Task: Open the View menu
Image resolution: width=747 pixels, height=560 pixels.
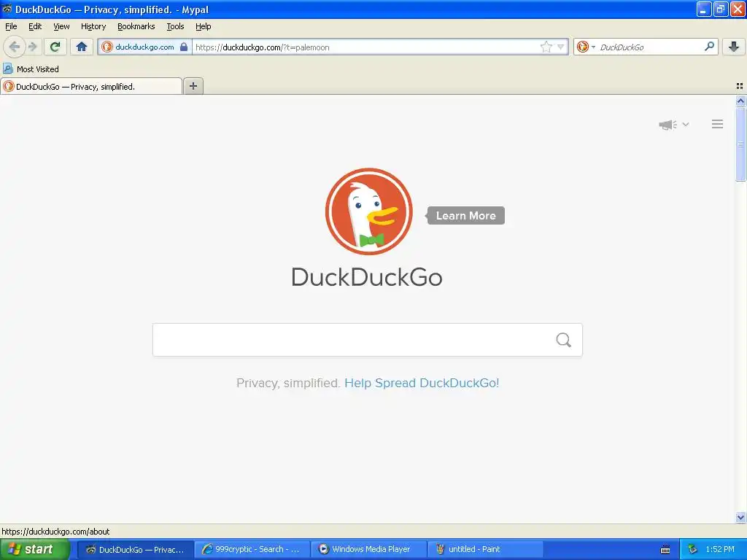Action: [x=61, y=26]
